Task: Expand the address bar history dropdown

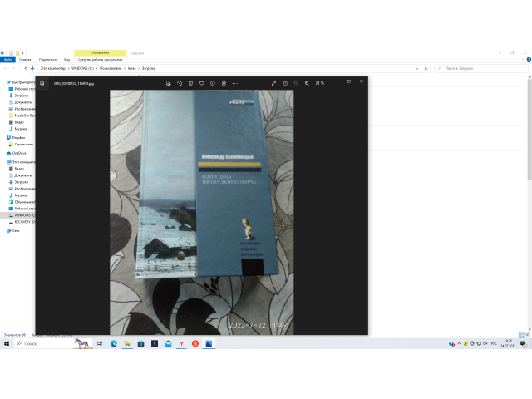Action: (x=416, y=68)
